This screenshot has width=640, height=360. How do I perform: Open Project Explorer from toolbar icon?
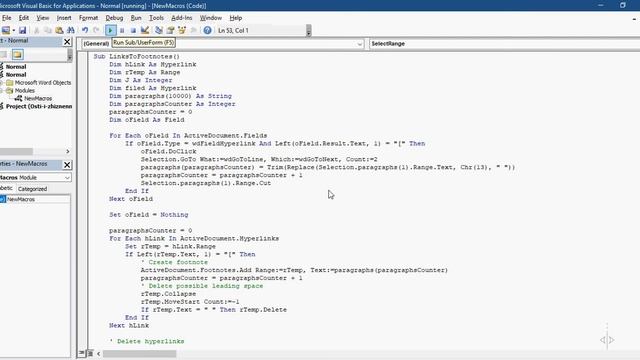tap(159, 30)
